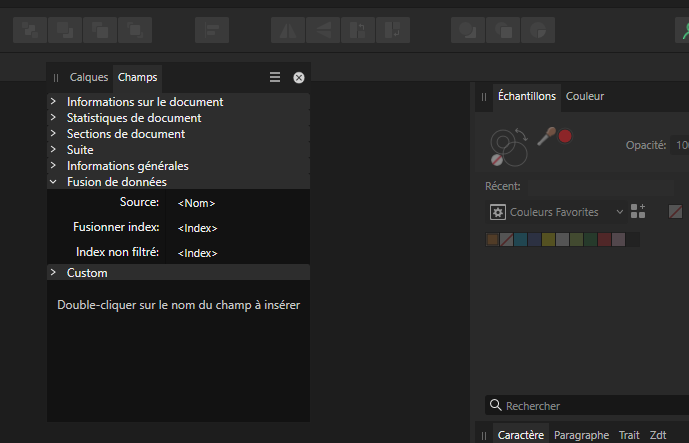Screen dimensions: 689x443
Task: Click the swap fill and stroke arrow
Action: (522, 134)
